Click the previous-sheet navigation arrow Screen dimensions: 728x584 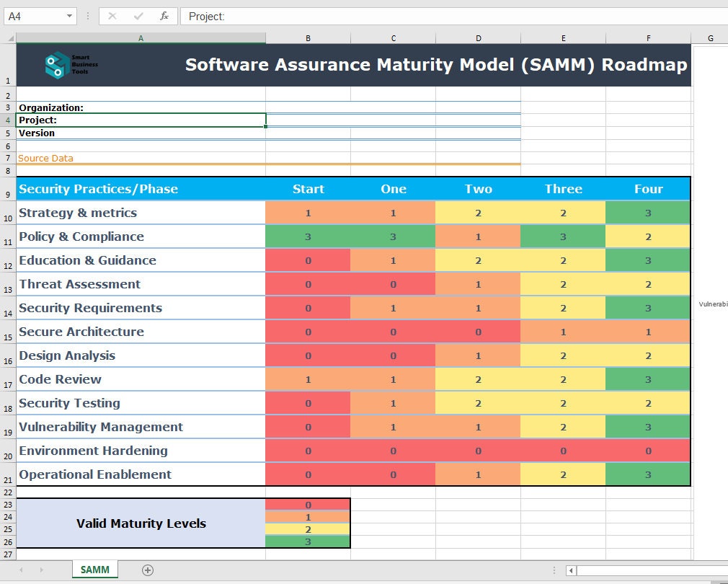[22, 569]
